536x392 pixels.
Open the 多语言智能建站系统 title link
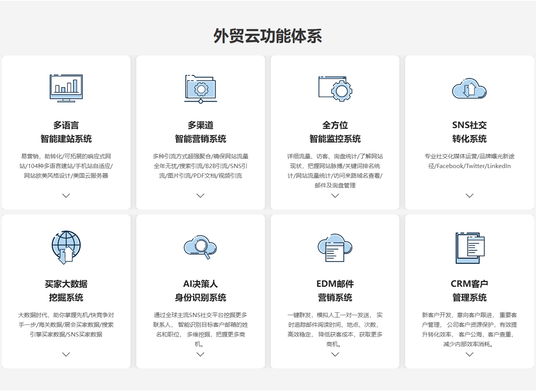(x=66, y=132)
